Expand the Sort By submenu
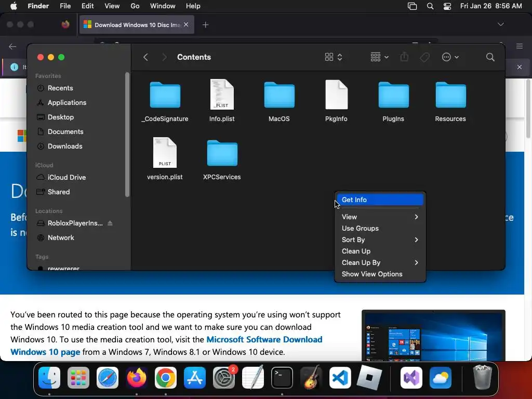Viewport: 532px width, 399px height. point(380,240)
